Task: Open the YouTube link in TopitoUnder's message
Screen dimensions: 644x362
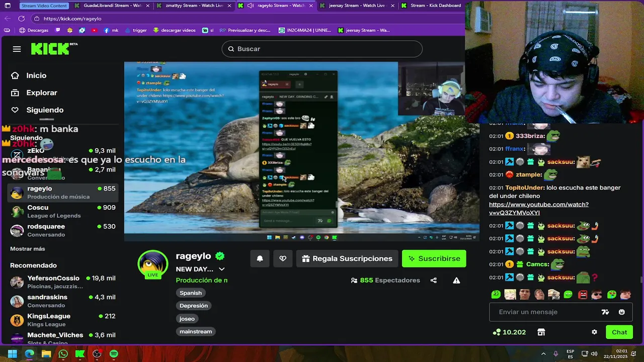Action: 538,209
